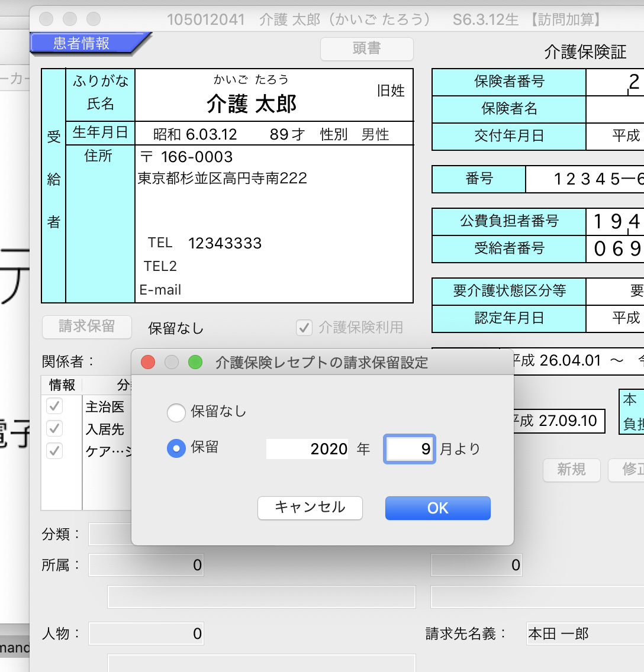Viewport: 644px width, 672px height.
Task: Select the 保留 radio option
Action: tap(176, 448)
